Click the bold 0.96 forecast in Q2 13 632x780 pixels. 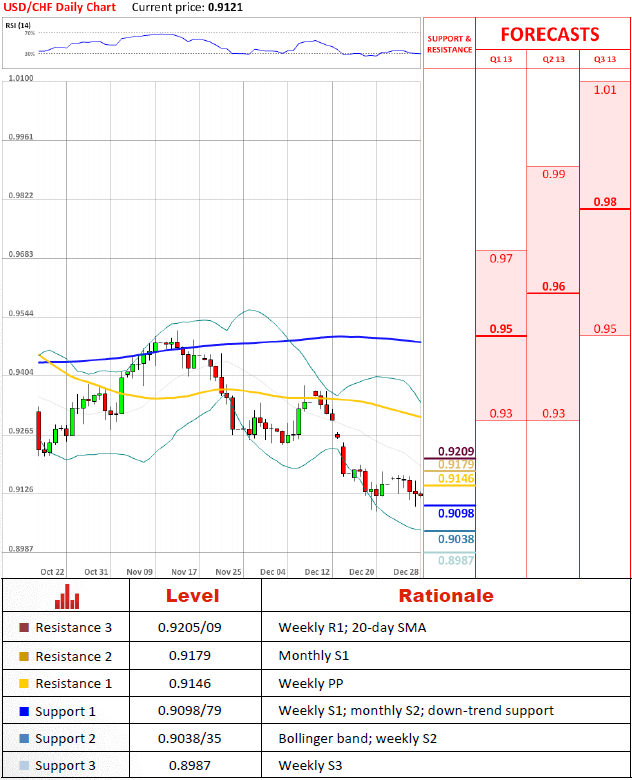pos(553,287)
